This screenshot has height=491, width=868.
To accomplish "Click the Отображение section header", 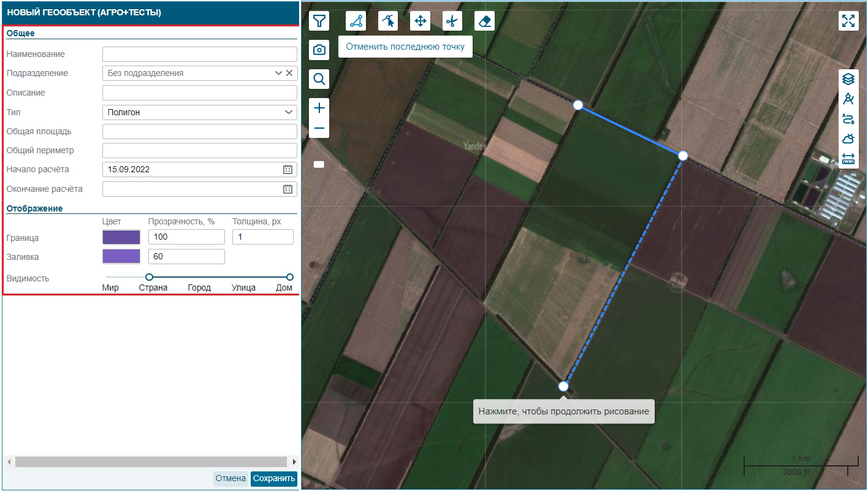I will click(34, 208).
